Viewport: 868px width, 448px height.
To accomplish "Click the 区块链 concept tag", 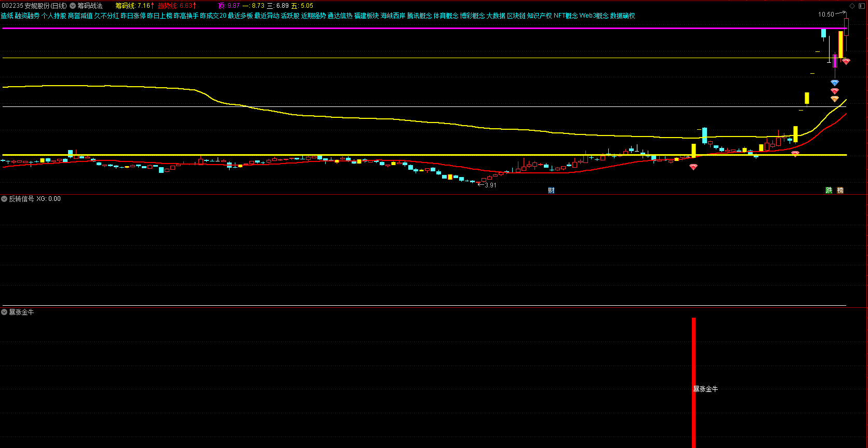I will 516,16.
